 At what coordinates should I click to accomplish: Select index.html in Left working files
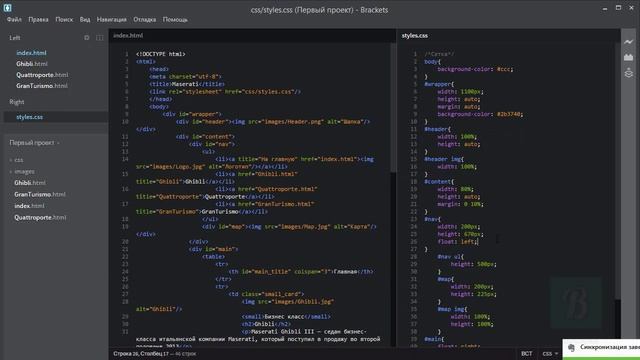[x=31, y=53]
